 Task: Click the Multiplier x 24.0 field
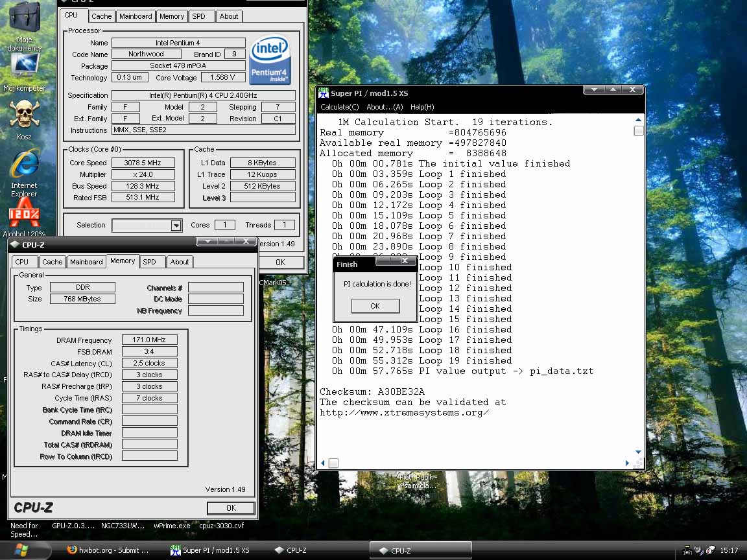143,174
